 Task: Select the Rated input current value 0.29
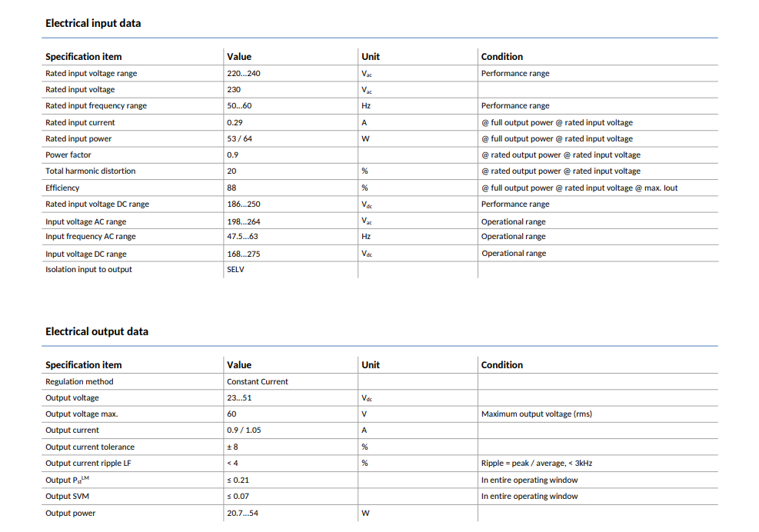click(x=235, y=122)
